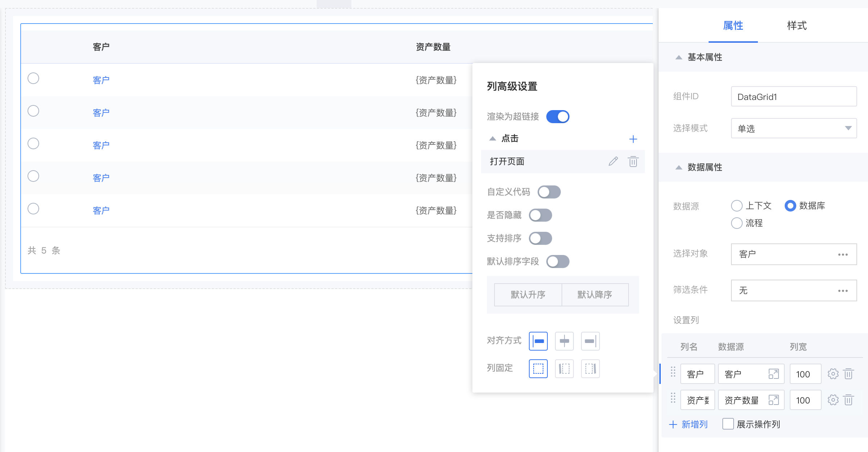Image resolution: width=868 pixels, height=452 pixels.
Task: Click the 新增列 link
Action: click(x=688, y=424)
